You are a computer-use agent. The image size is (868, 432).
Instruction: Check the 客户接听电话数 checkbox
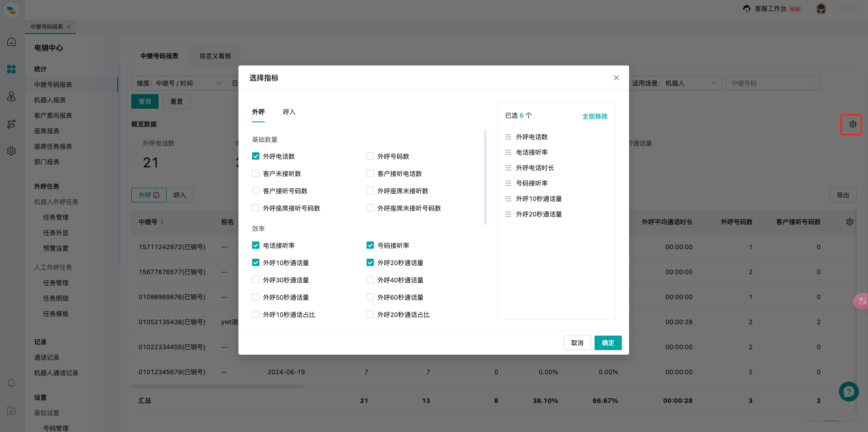point(370,173)
